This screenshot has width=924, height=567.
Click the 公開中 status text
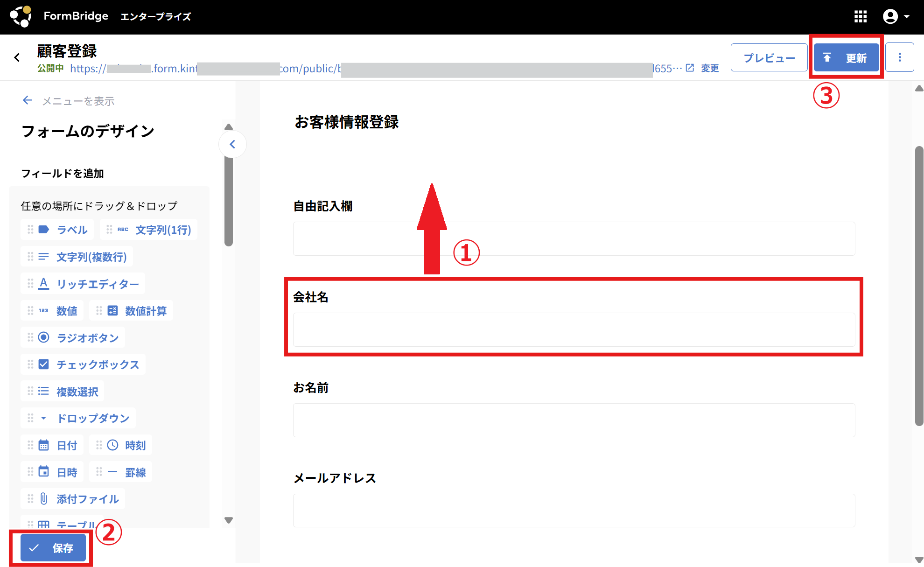point(50,69)
